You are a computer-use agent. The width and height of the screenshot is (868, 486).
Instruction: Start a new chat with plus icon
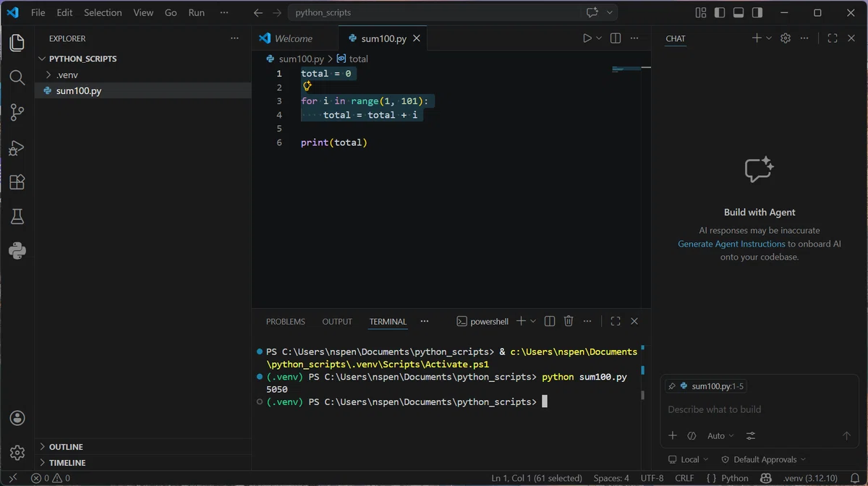point(757,38)
